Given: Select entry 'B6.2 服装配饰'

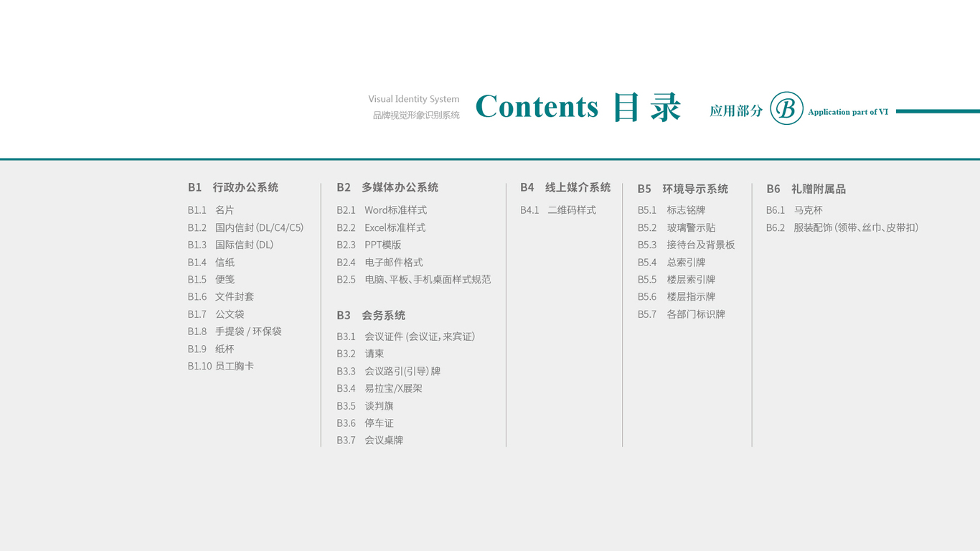Looking at the screenshot, I should tap(842, 227).
